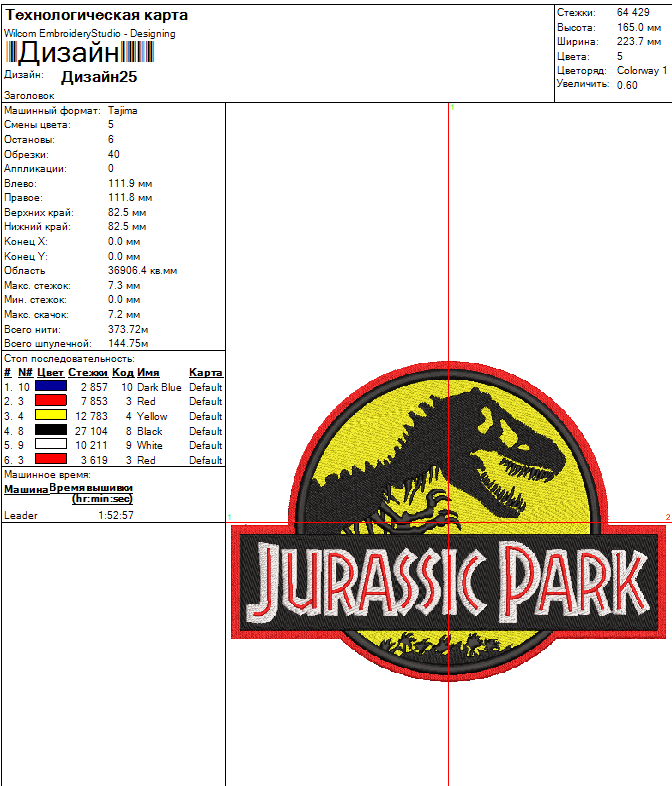Click stitch count '12 783'
The image size is (672, 786).
coord(91,416)
